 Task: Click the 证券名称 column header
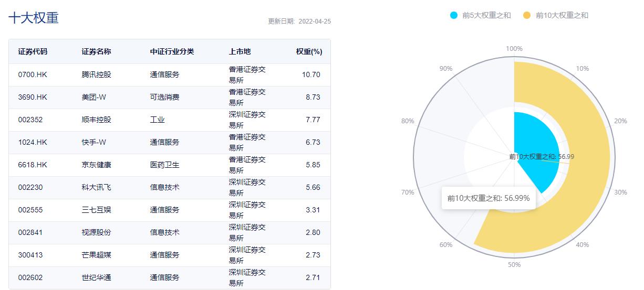(96, 51)
